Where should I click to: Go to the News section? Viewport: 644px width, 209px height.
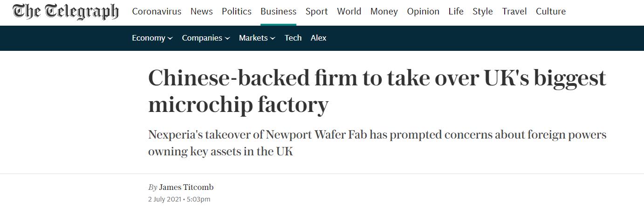pos(201,11)
